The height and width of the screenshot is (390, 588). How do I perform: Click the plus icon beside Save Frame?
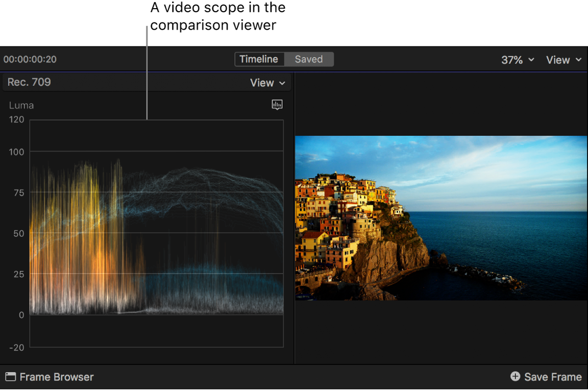pyautogui.click(x=515, y=377)
